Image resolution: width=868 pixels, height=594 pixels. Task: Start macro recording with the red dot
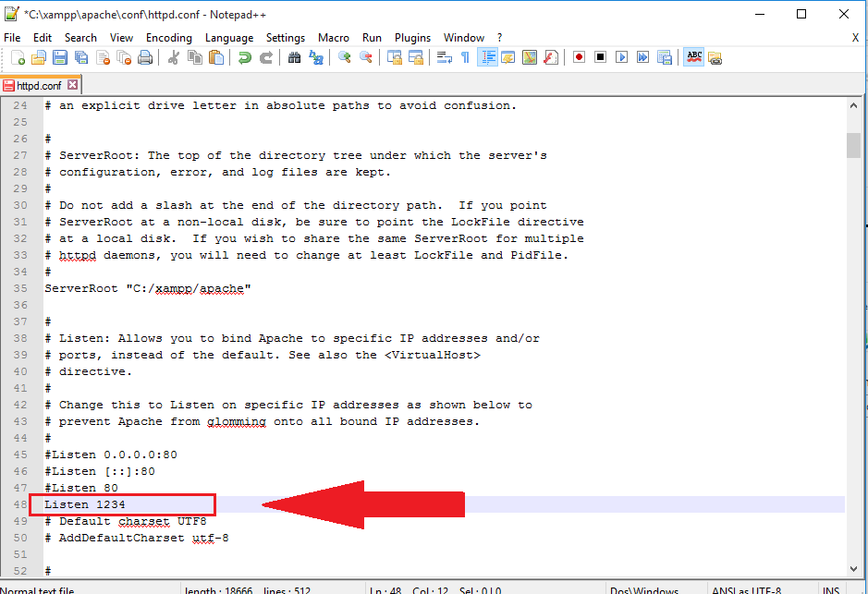pyautogui.click(x=579, y=57)
